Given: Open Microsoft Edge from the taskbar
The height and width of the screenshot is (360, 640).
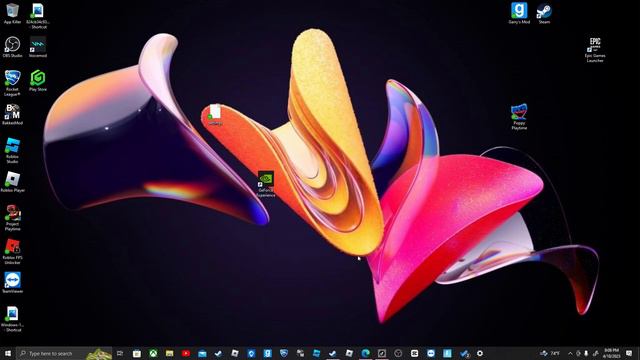Looking at the screenshot, I should tap(365, 353).
